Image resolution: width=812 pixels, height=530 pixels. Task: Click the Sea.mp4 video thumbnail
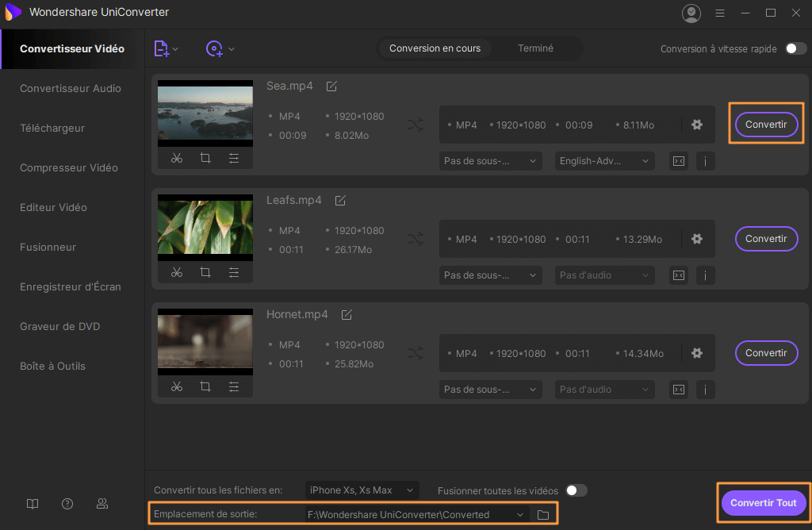pos(205,113)
